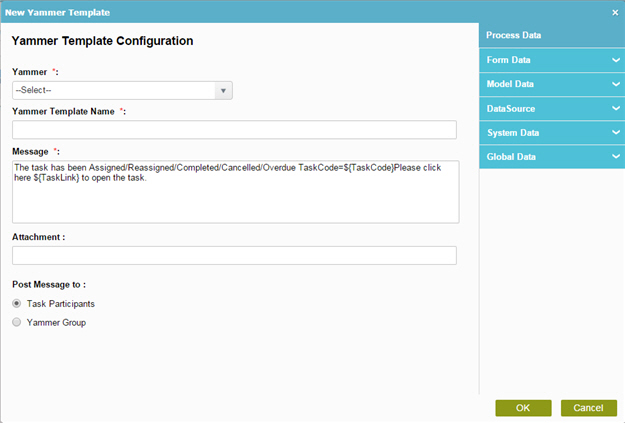Image resolution: width=625 pixels, height=423 pixels.
Task: Click the Yammer dropdown arrow button
Action: pyautogui.click(x=223, y=91)
